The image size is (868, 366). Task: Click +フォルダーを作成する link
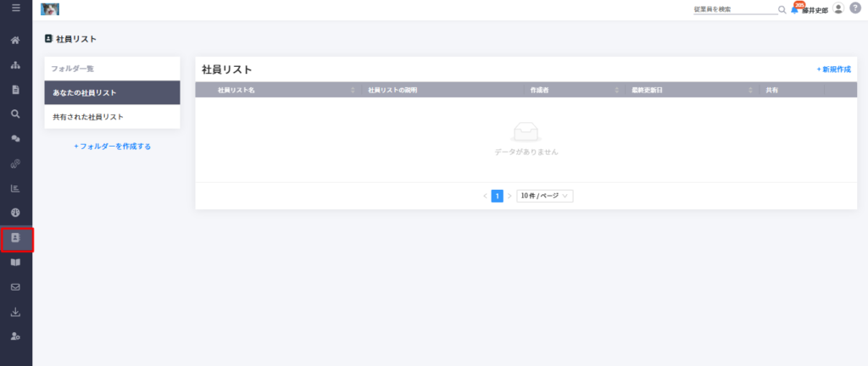click(113, 147)
